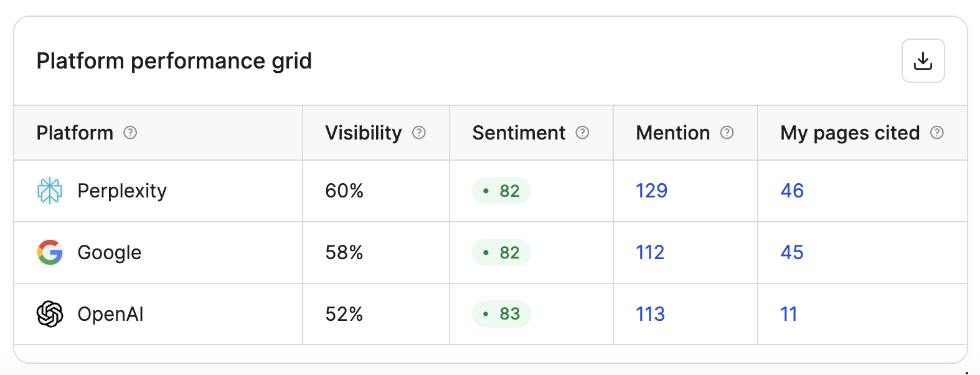Click the Google logo icon
980x375 pixels.
point(50,252)
